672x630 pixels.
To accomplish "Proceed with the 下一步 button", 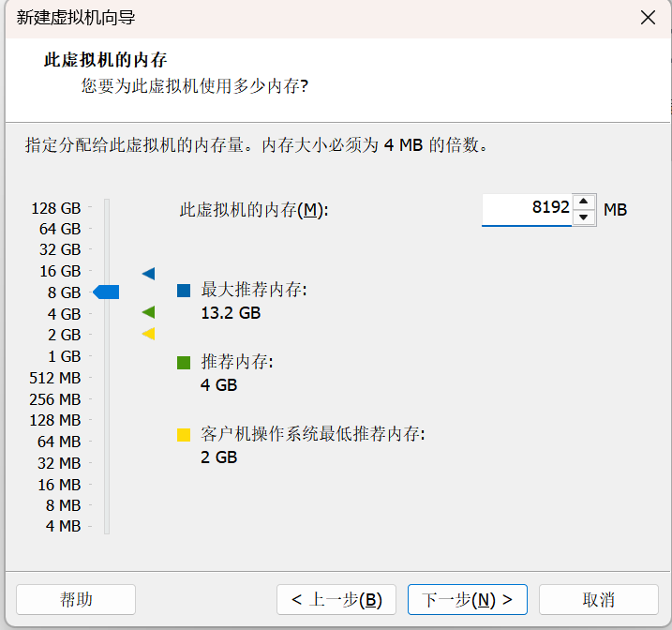I will (468, 599).
